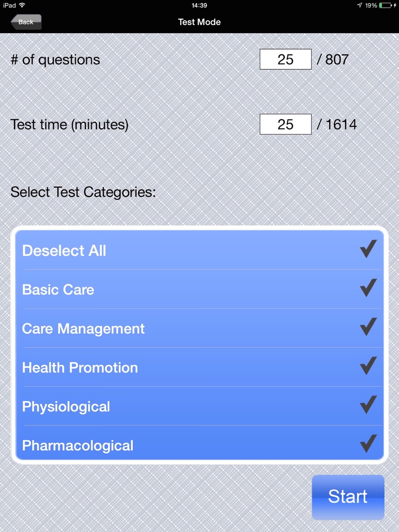Tap the Wi-Fi status icon
Image resolution: width=399 pixels, height=532 pixels.
(x=22, y=5)
